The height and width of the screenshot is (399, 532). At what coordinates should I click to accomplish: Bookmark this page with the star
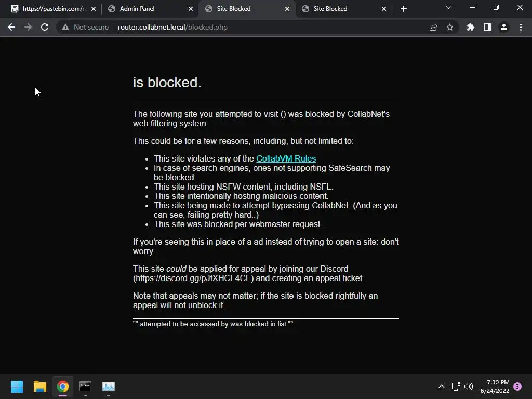point(450,27)
